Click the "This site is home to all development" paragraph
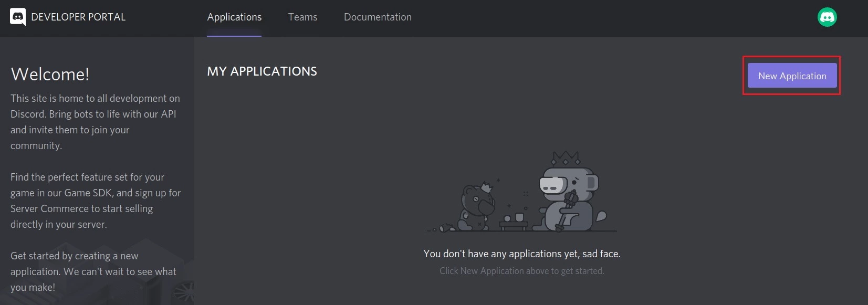868x305 pixels. (96, 122)
